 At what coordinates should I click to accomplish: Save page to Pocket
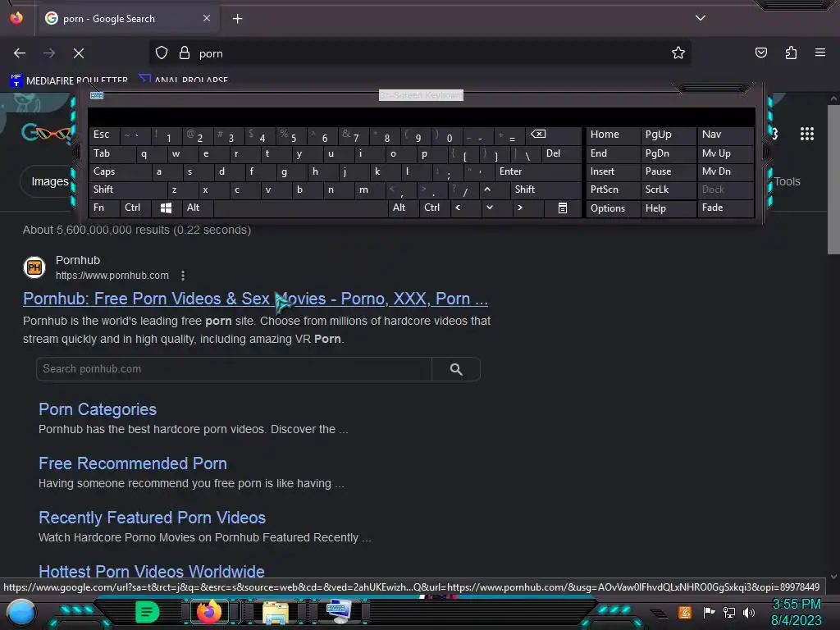point(760,52)
